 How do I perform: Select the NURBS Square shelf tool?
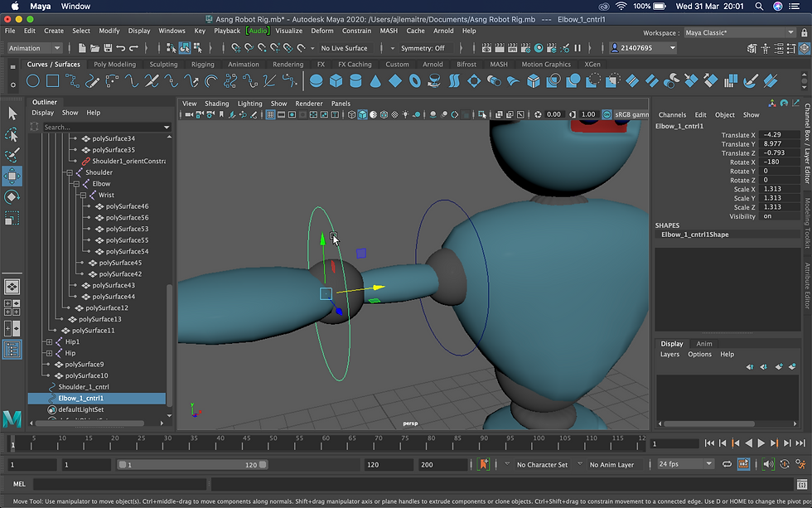[x=52, y=81]
